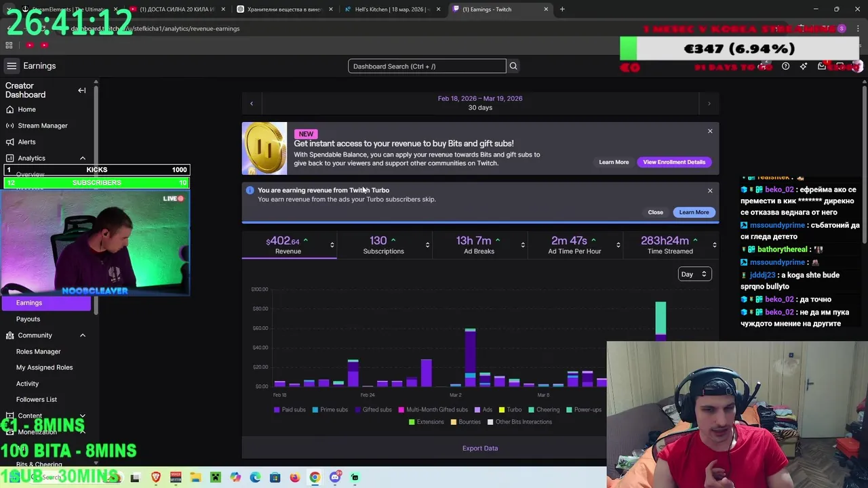868x488 pixels.
Task: Go to previous date range arrow
Action: pos(252,103)
